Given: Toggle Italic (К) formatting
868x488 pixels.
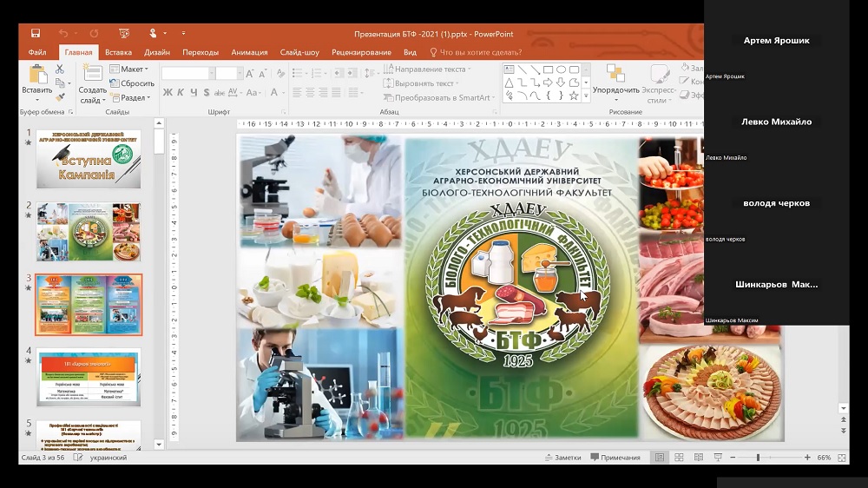Looking at the screenshot, I should pyautogui.click(x=181, y=93).
